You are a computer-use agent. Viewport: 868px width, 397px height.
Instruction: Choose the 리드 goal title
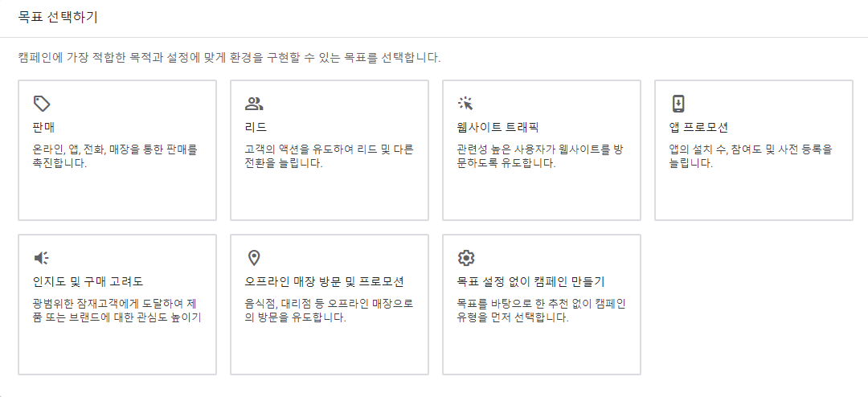click(x=256, y=128)
